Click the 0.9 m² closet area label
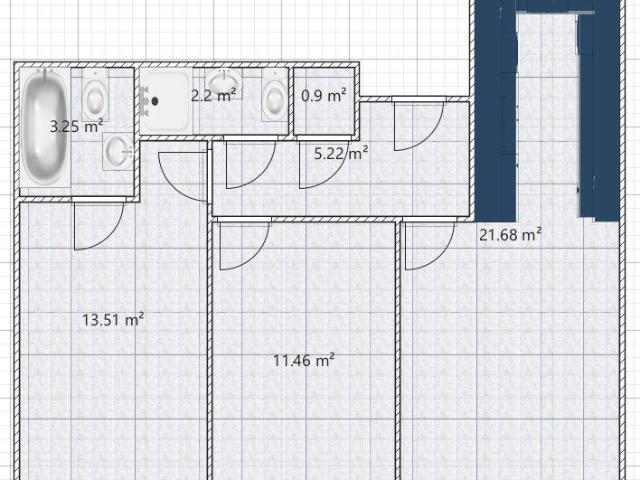 (x=324, y=96)
